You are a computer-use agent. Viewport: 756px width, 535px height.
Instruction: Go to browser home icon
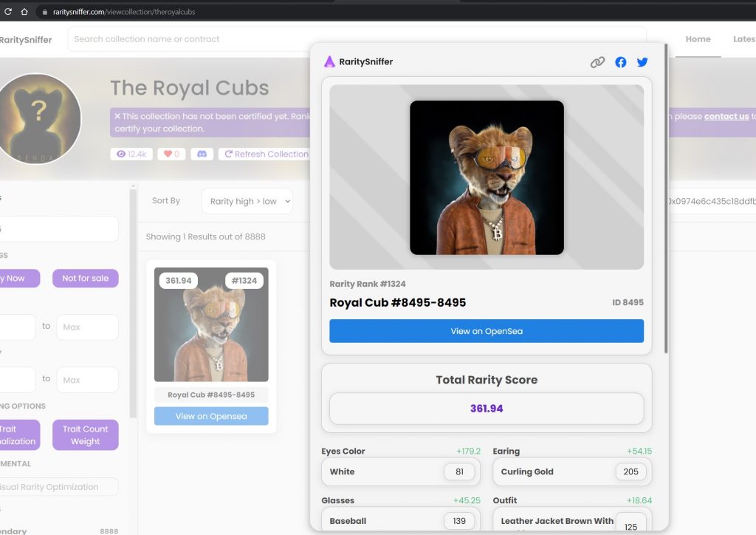pos(24,12)
